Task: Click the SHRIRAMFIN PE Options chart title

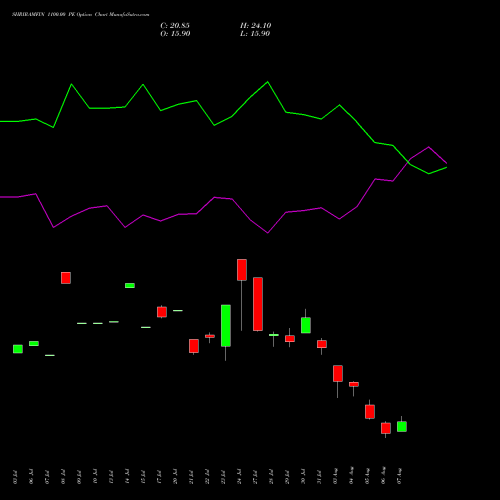Action: pyautogui.click(x=80, y=14)
